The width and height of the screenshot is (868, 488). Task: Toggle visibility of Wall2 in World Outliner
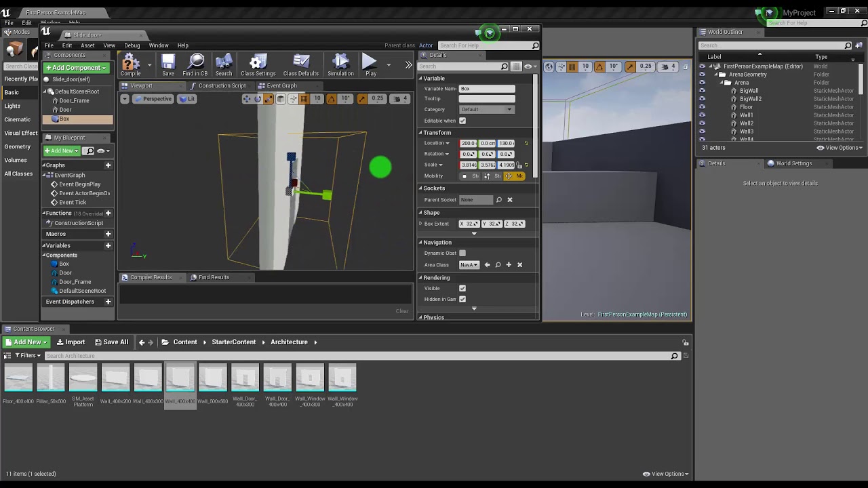click(702, 123)
